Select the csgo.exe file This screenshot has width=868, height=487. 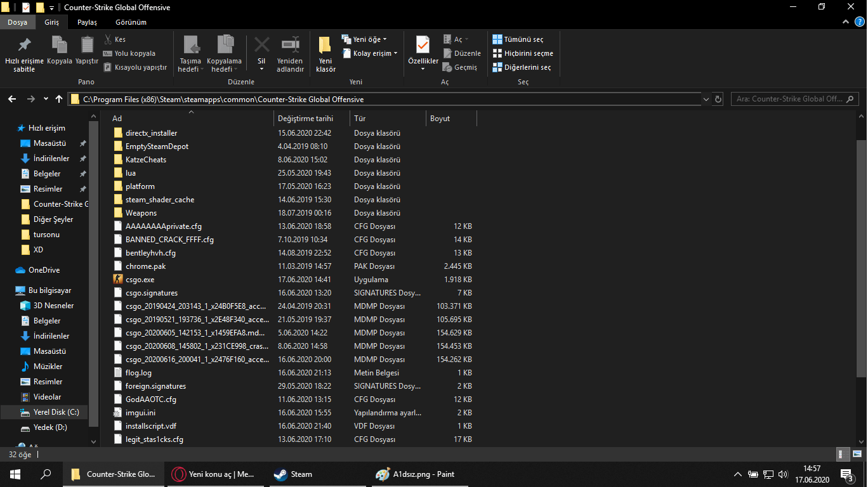point(140,280)
